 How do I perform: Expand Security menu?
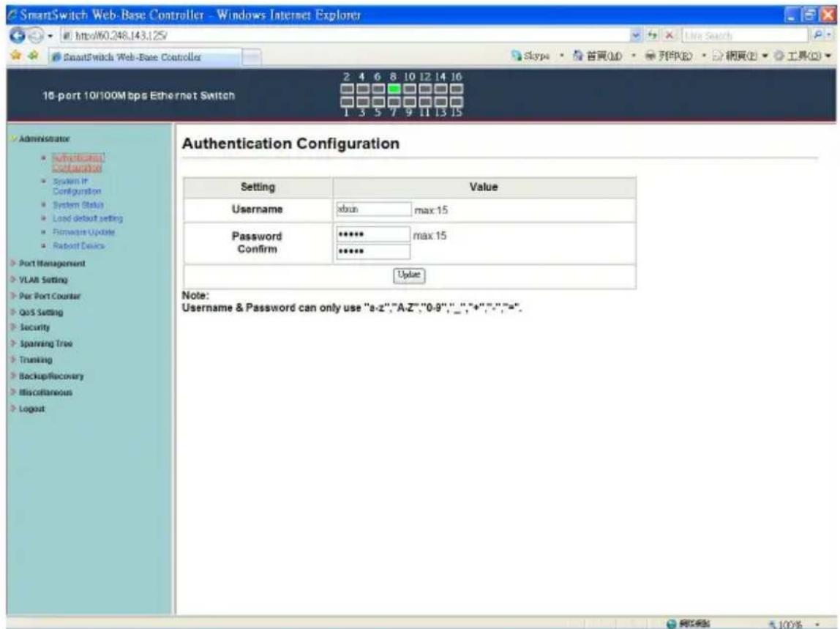pos(34,327)
